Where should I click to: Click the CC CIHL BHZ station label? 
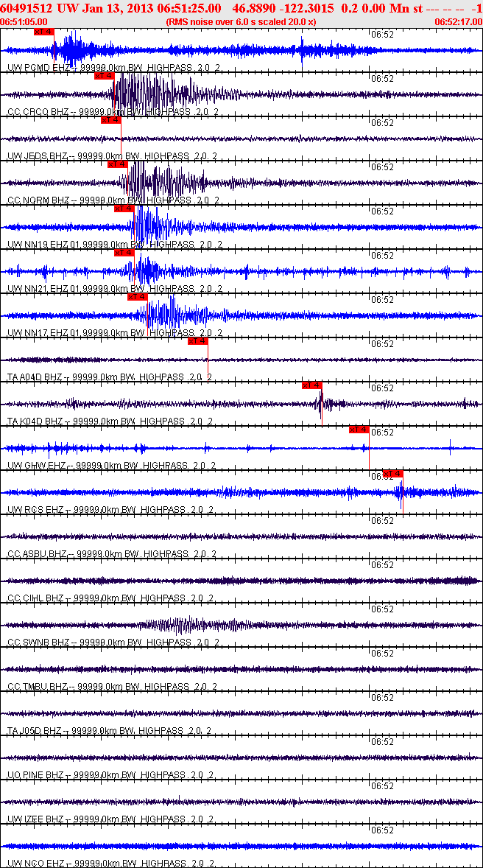click(x=112, y=598)
